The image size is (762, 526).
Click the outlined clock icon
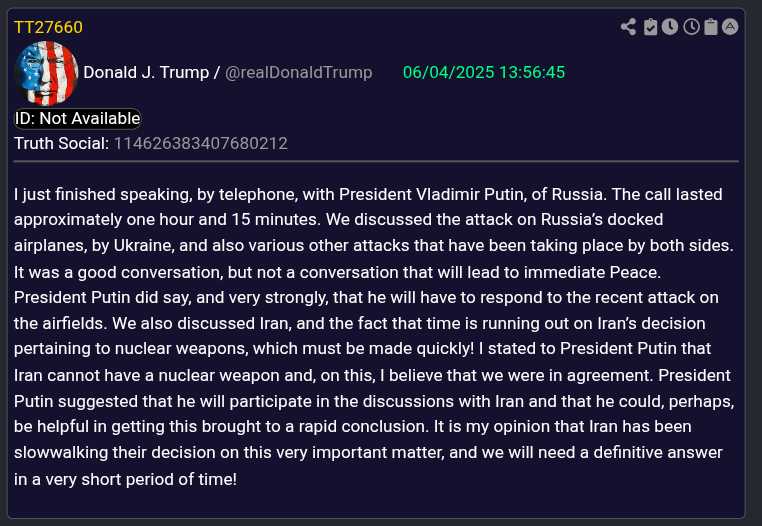click(691, 27)
